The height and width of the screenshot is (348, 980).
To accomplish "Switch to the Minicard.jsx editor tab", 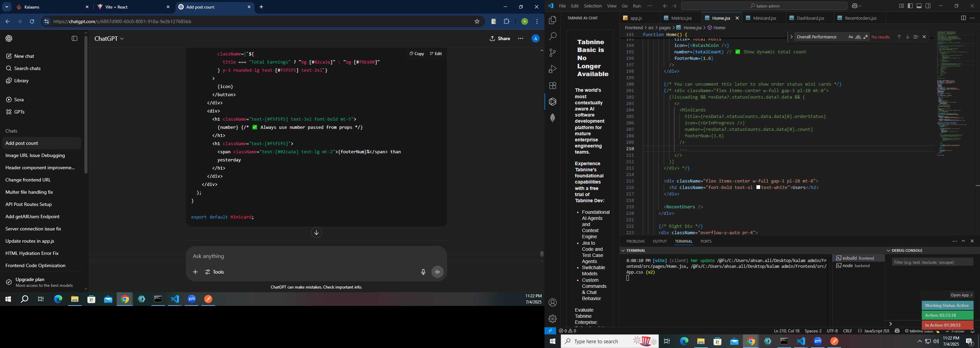I will click(764, 18).
